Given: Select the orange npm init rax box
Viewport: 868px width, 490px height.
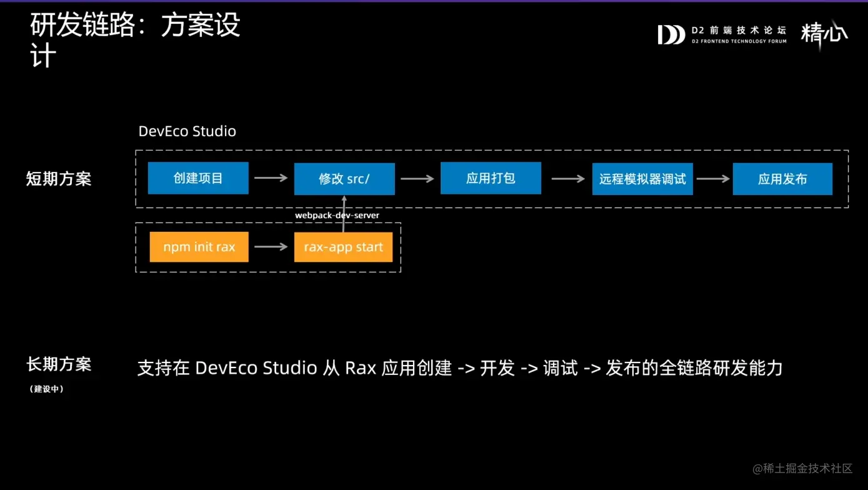Looking at the screenshot, I should (199, 247).
